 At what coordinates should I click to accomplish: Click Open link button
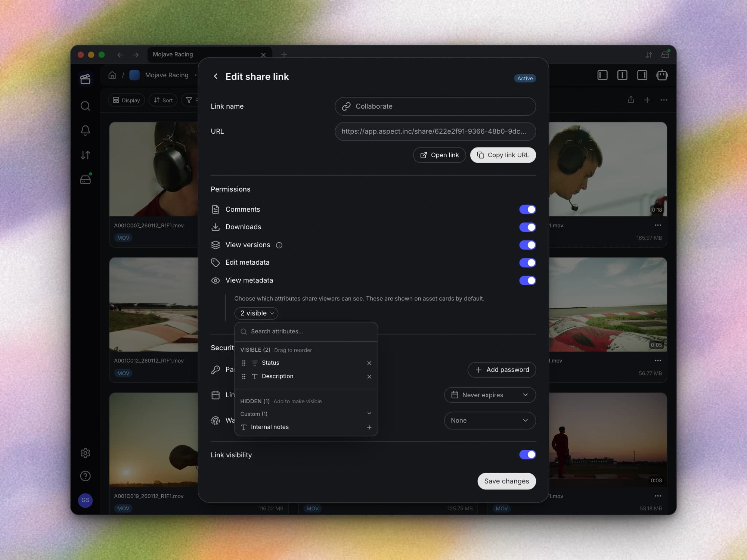click(439, 155)
